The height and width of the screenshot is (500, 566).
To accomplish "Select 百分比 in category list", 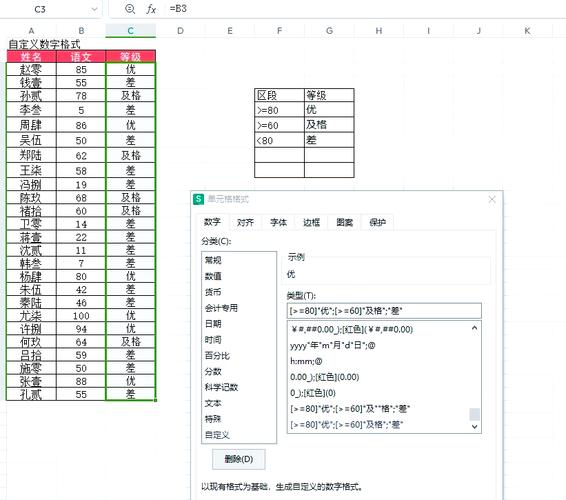I will pos(239,356).
